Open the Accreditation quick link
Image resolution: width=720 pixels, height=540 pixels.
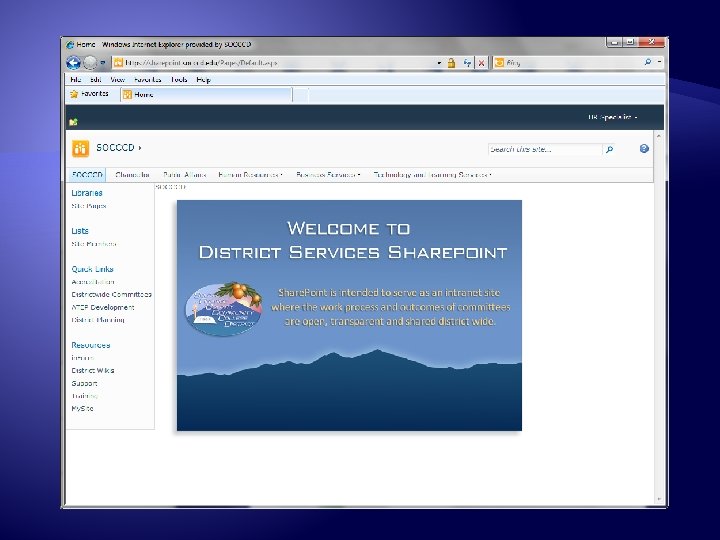click(x=93, y=282)
